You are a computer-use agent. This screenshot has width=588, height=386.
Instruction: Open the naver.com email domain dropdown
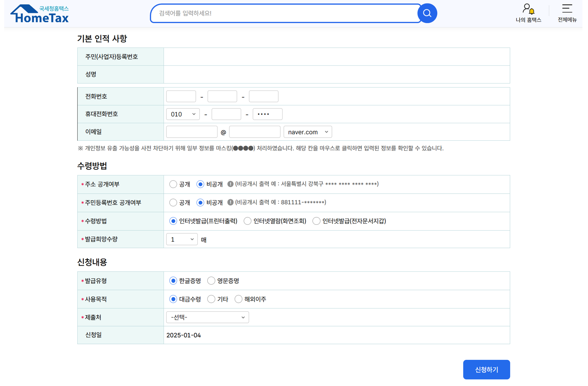[x=308, y=132]
